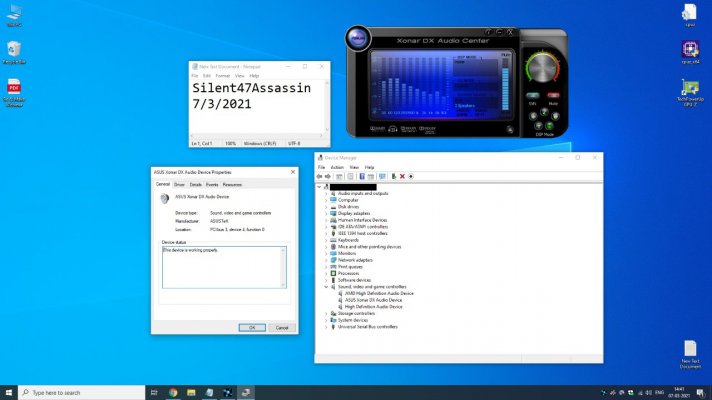Screen dimensions: 712x400
Task: Expand the Display adapters node
Action: tap(326, 213)
